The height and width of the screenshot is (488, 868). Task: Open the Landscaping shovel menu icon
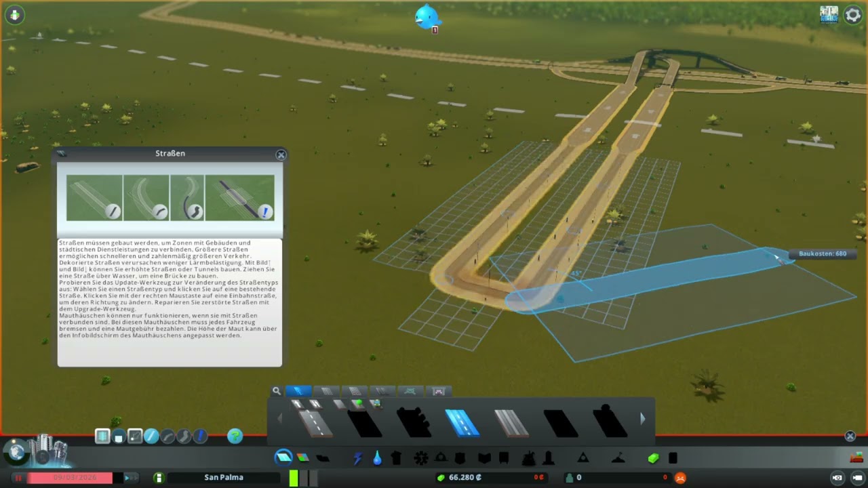click(x=618, y=458)
